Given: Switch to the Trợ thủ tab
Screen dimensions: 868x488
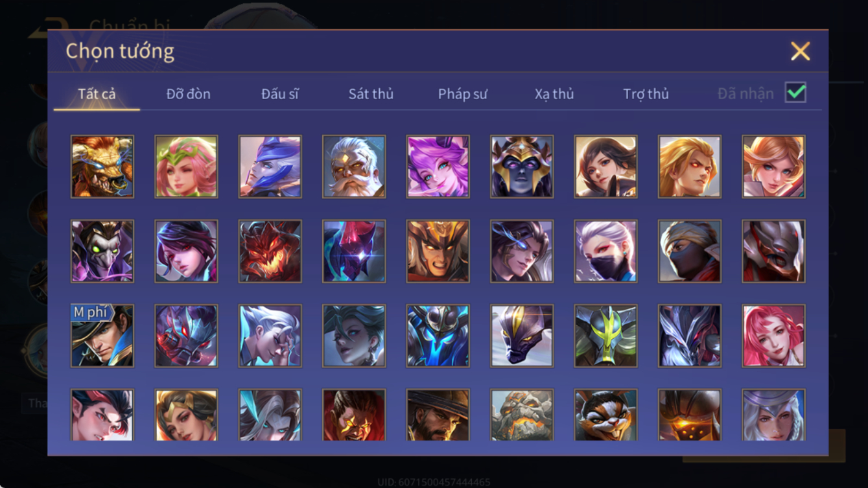Looking at the screenshot, I should [x=646, y=94].
